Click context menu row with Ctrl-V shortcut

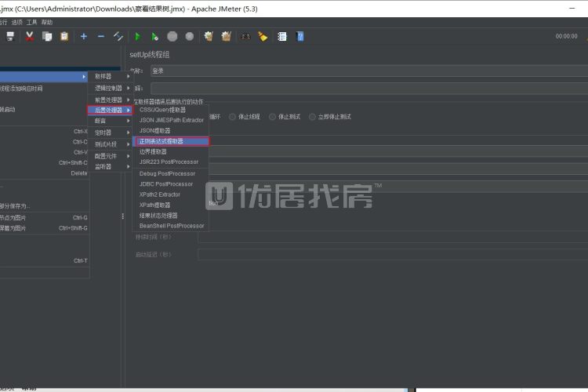pos(44,152)
